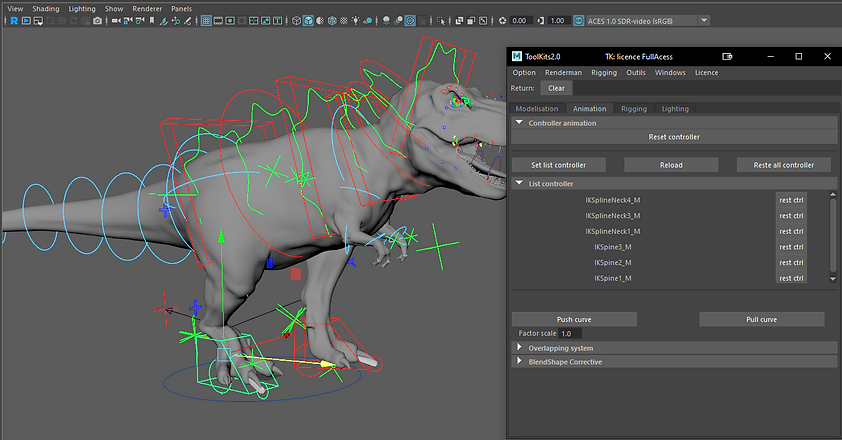The height and width of the screenshot is (440, 842).
Task: Open the viewport Panels menu
Action: [182, 9]
